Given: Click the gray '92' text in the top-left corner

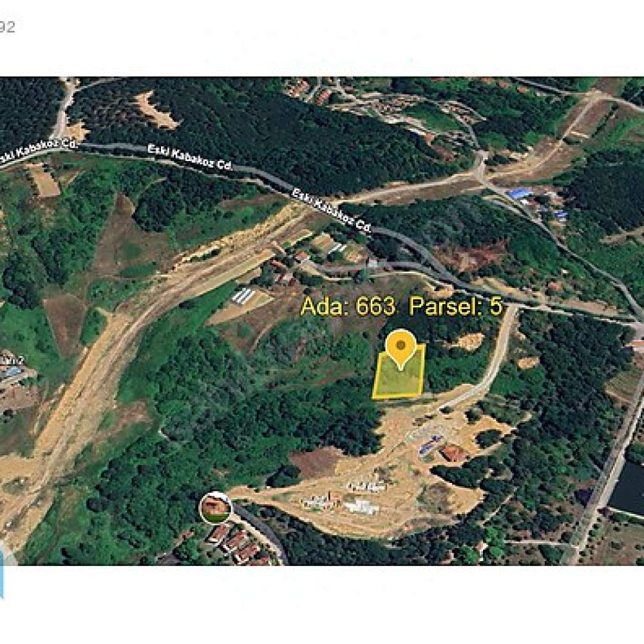Looking at the screenshot, I should [7, 27].
